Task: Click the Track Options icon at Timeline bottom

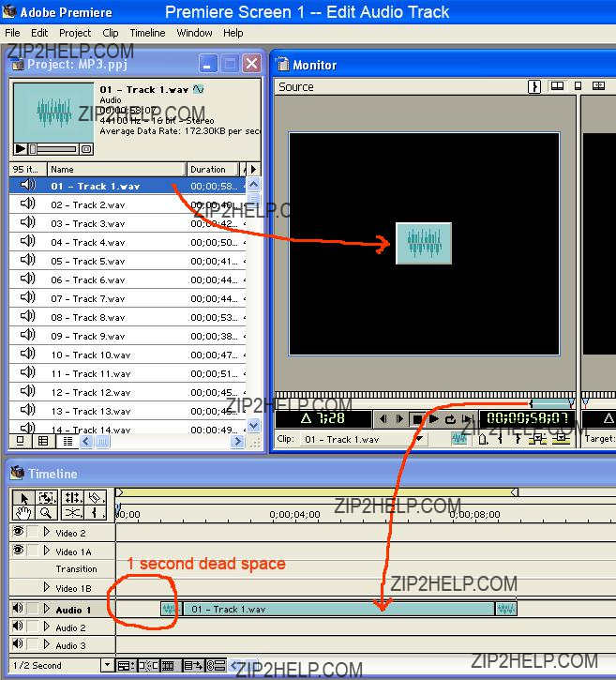Action: tap(127, 665)
